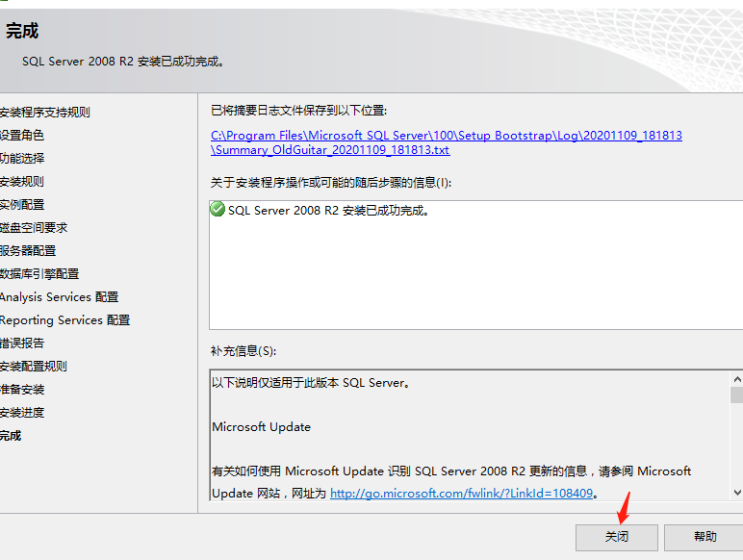Select the Reporting Services 配置 step

64,320
